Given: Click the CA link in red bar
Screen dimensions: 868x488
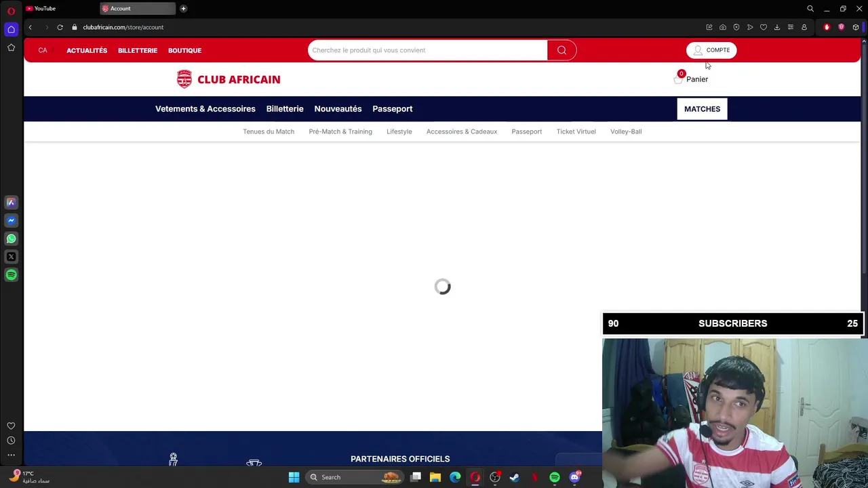Looking at the screenshot, I should 43,50.
